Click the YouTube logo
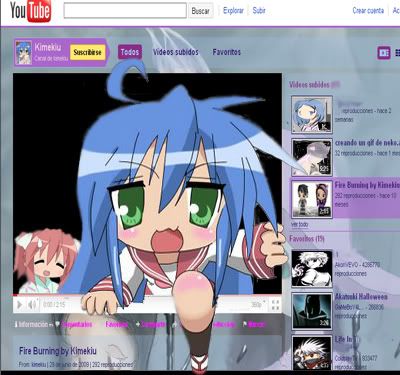Image resolution: width=400 pixels, height=375 pixels. (30, 11)
